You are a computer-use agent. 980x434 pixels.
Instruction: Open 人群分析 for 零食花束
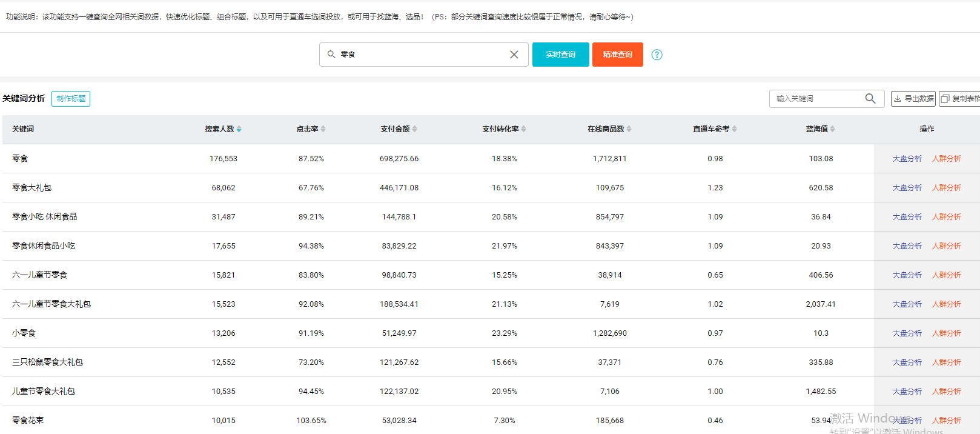click(x=947, y=421)
